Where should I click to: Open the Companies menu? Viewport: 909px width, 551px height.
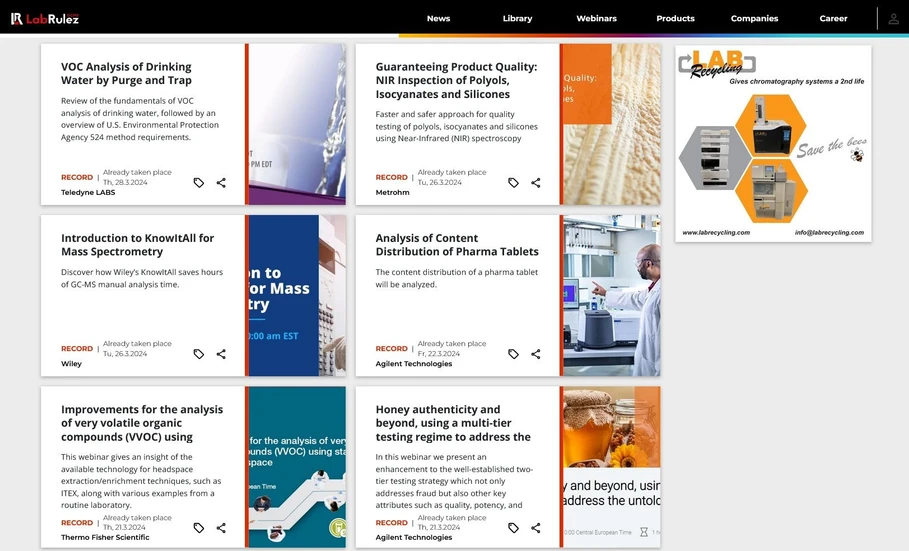click(754, 19)
